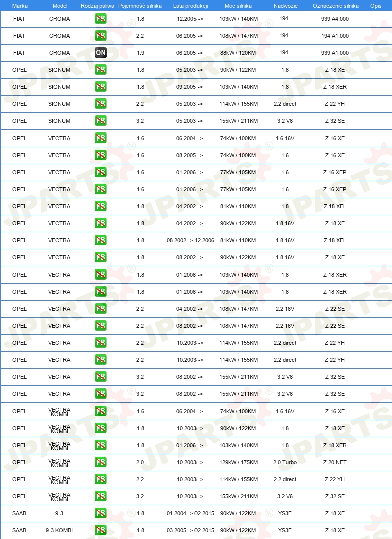Screen dimensions: 392x539
Task: Click the 06.2005 -> date in Croma 2.2 row
Action: point(189,36)
